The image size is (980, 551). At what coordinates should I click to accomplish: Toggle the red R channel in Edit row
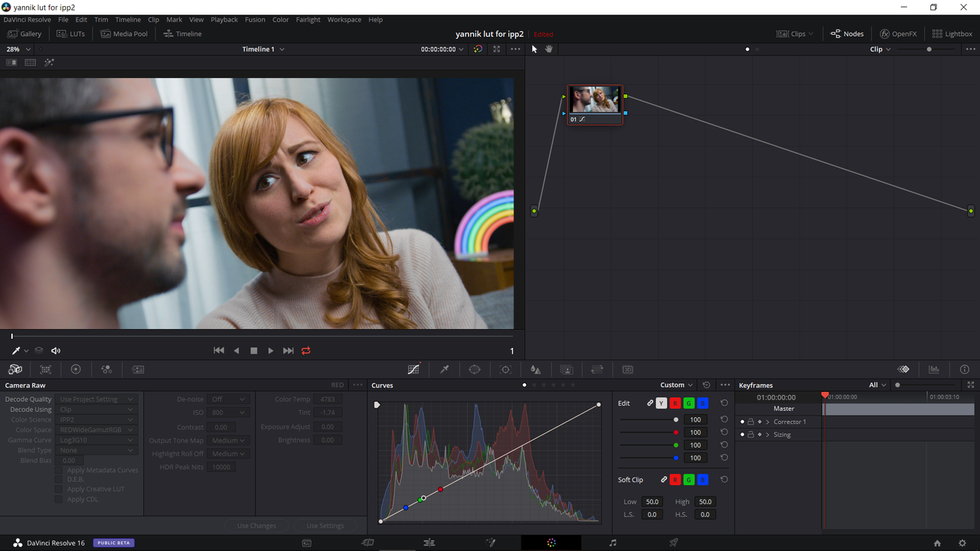pos(675,403)
